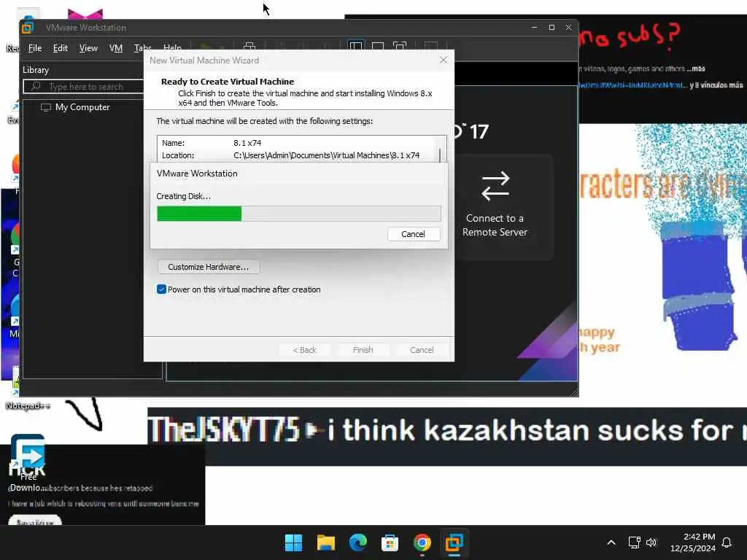Click the dimmed Unity mode toolbar icon
Image resolution: width=747 pixels, height=560 pixels.
(430, 45)
